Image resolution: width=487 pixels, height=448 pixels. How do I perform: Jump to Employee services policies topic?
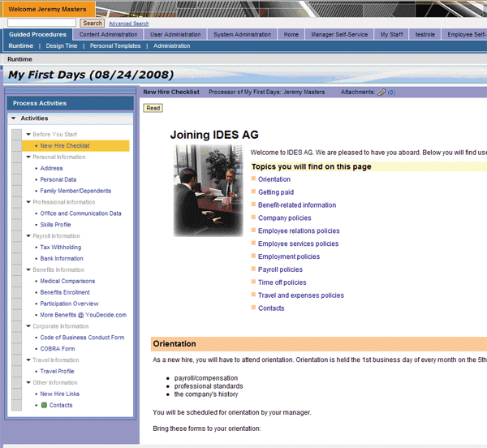298,244
